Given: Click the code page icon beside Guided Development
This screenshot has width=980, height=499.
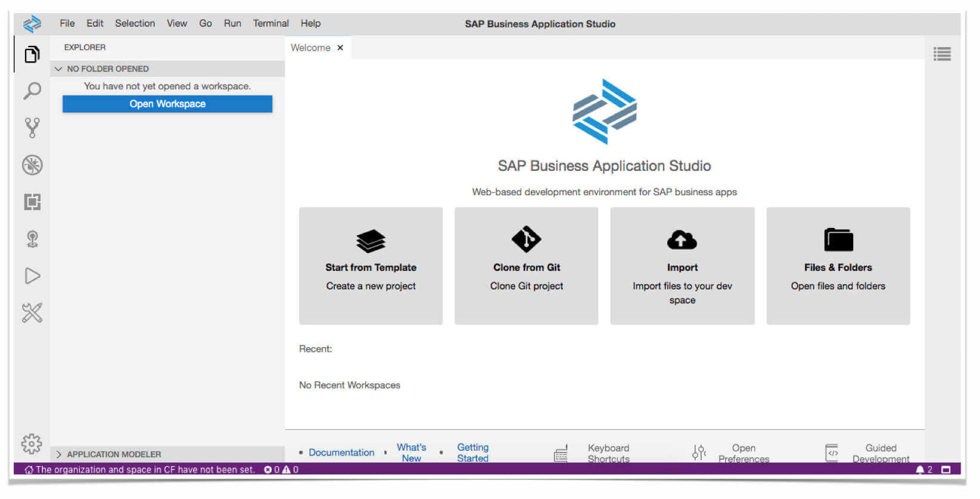Looking at the screenshot, I should 832,453.
